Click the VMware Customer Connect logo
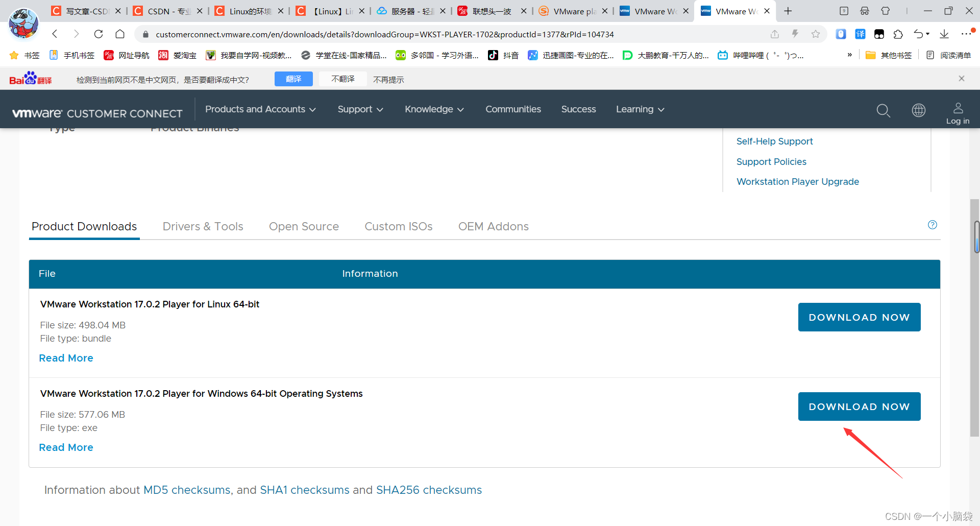The height and width of the screenshot is (526, 980). click(97, 113)
